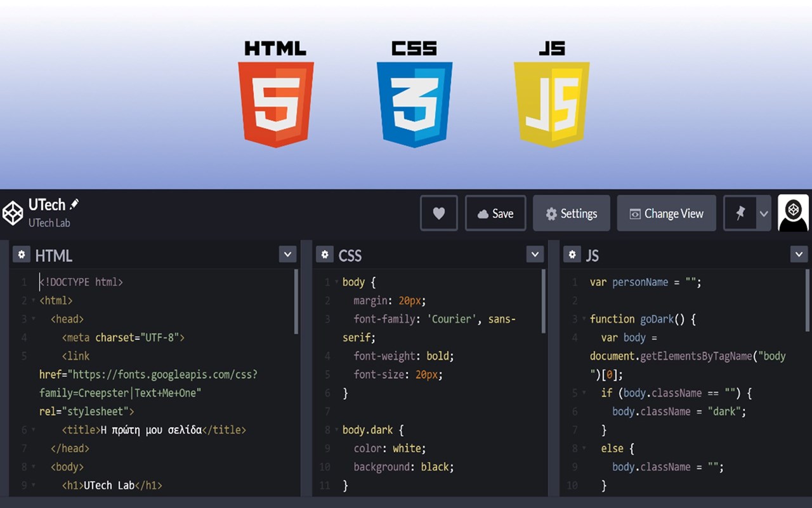Screen dimensions: 812x508
Task: Click line number 2 in JS gutter
Action: coord(575,300)
